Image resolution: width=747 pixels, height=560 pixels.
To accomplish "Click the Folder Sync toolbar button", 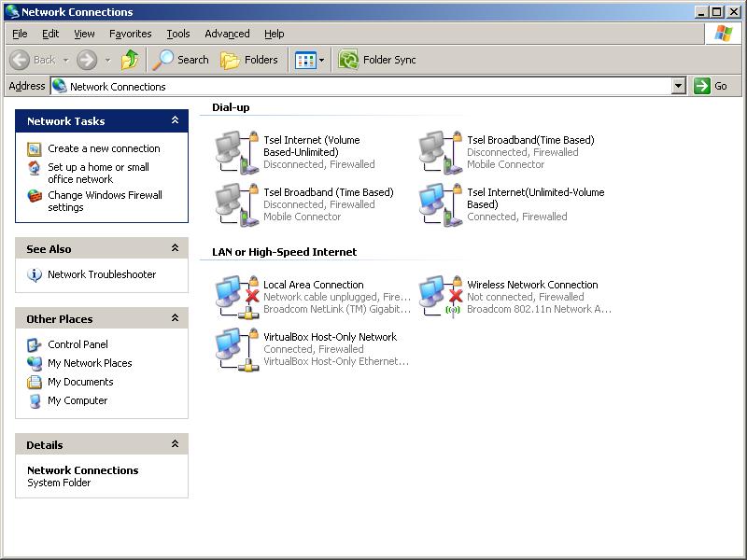I will click(x=377, y=60).
